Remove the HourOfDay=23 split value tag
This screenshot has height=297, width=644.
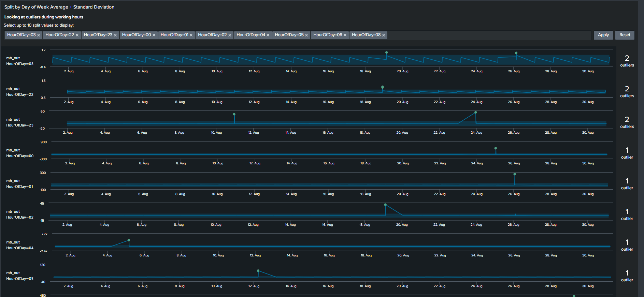[115, 35]
